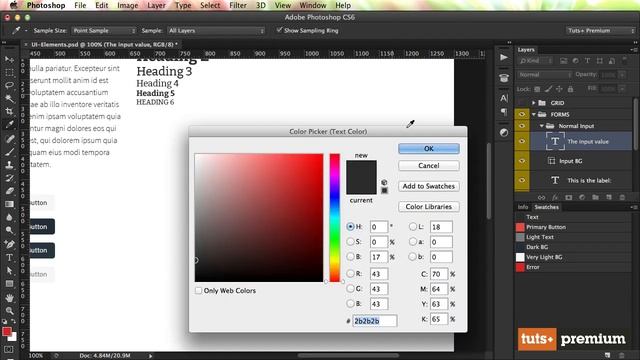The height and width of the screenshot is (360, 640).
Task: Click the Add layer style fx icon
Action: pyautogui.click(x=555, y=198)
